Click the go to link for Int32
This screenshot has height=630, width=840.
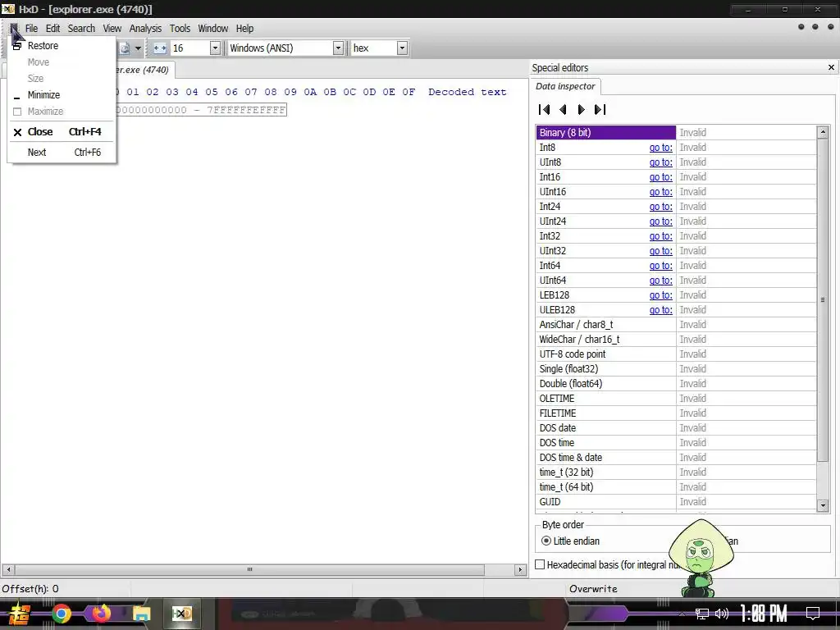pos(660,236)
